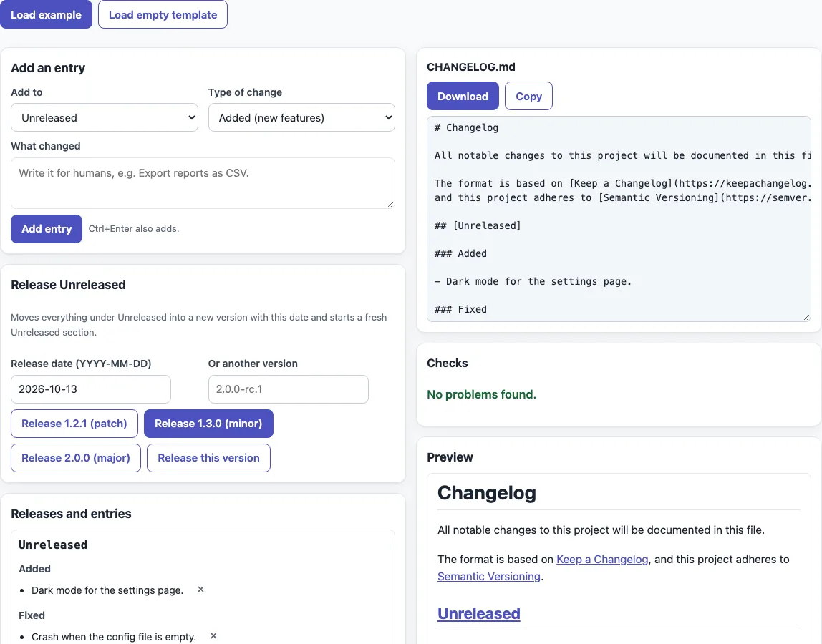This screenshot has width=822, height=644.
Task: Release 1.2.1 as a patch
Action: tap(74, 424)
